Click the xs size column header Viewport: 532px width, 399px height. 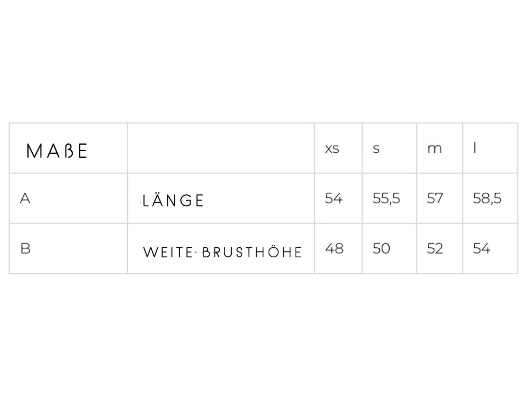[332, 149]
